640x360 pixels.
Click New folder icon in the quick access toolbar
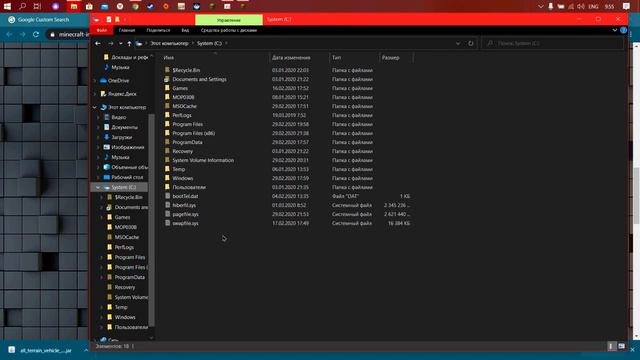pos(117,19)
